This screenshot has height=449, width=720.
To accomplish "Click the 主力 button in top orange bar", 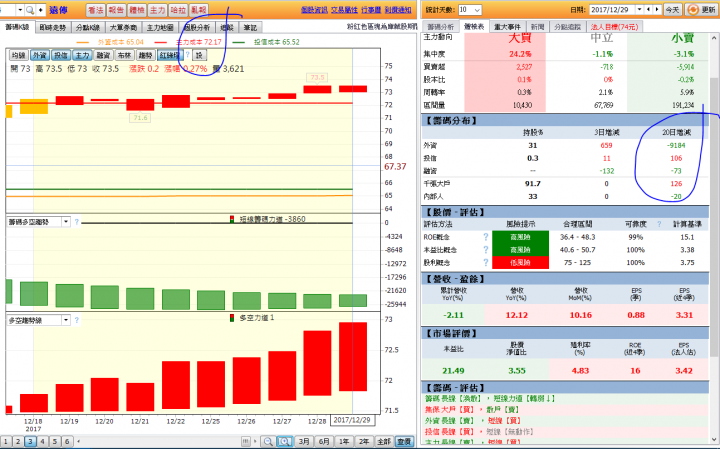I will [x=158, y=10].
